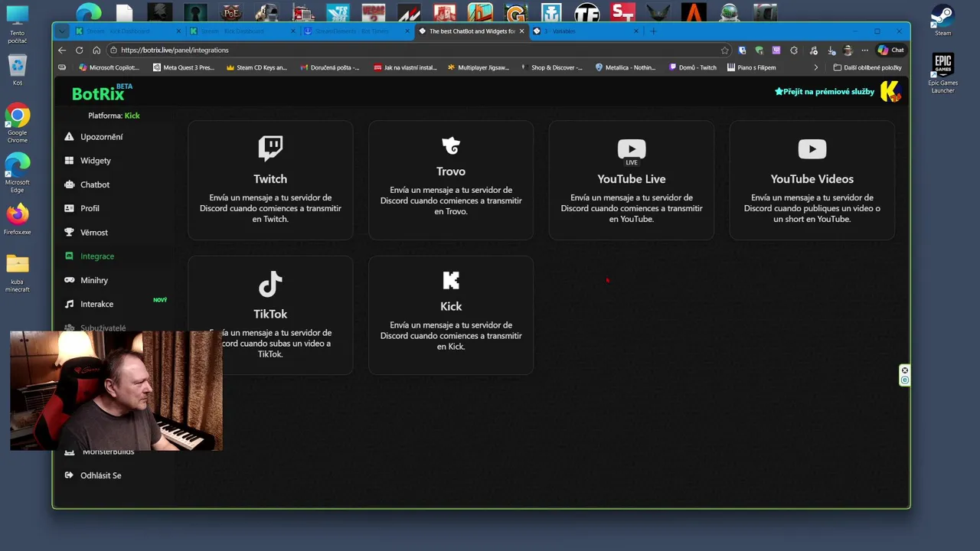
Task: Open the browser Extensions puzzle icon
Action: pyautogui.click(x=793, y=51)
